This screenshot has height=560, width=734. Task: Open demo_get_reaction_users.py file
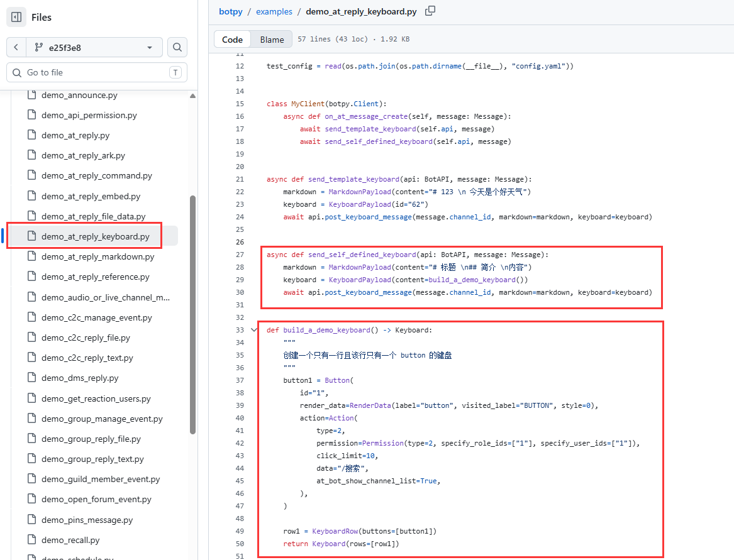coord(96,398)
